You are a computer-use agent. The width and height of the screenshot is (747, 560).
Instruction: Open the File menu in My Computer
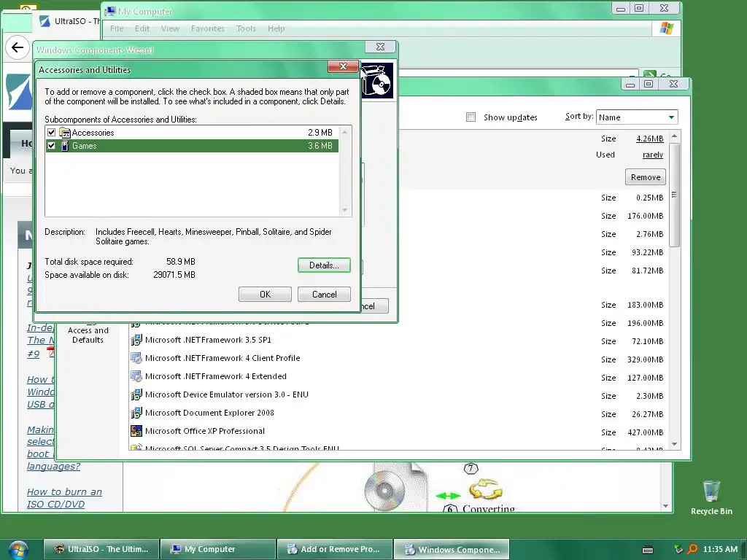pyautogui.click(x=117, y=28)
